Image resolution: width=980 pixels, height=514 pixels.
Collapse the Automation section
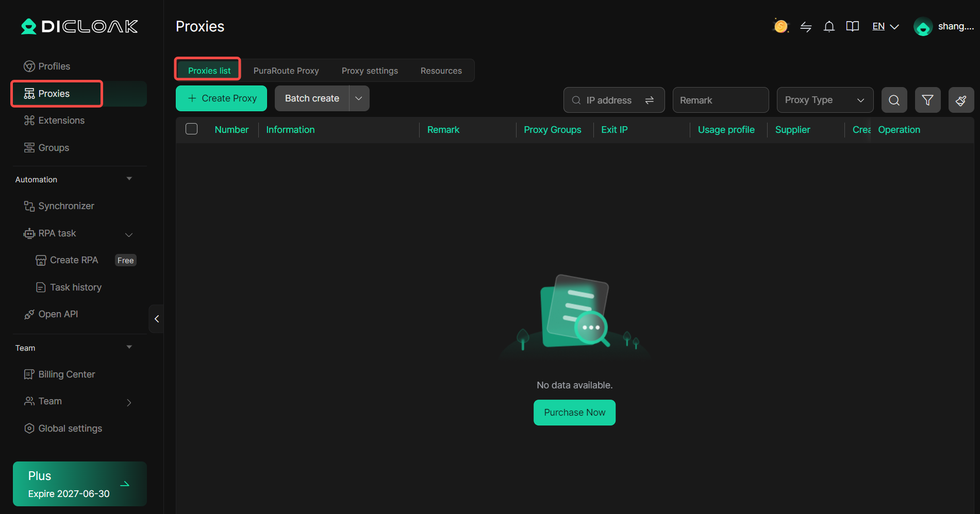pyautogui.click(x=129, y=179)
